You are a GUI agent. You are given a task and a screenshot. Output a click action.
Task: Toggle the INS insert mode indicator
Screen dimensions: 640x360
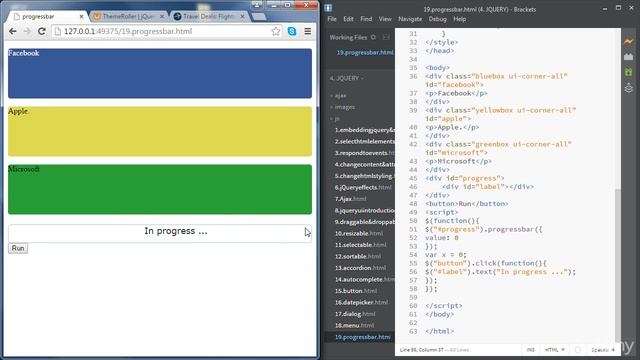click(531, 350)
